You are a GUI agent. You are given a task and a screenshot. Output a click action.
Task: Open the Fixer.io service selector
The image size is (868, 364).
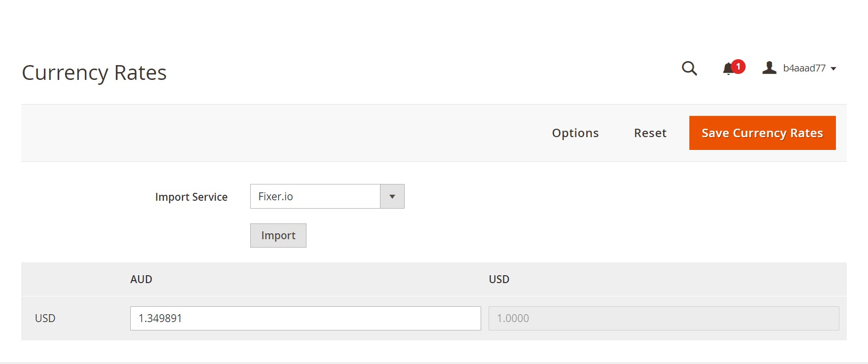[x=316, y=196]
